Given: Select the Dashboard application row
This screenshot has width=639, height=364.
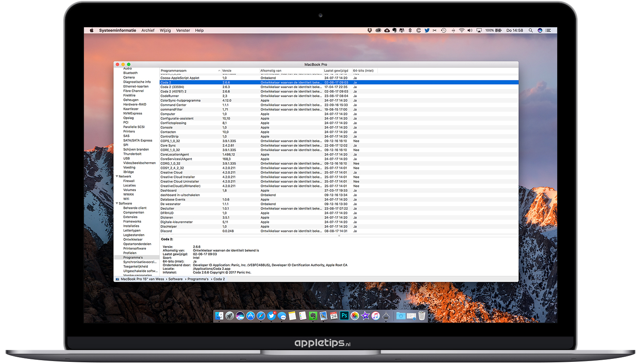Looking at the screenshot, I should 339,191.
